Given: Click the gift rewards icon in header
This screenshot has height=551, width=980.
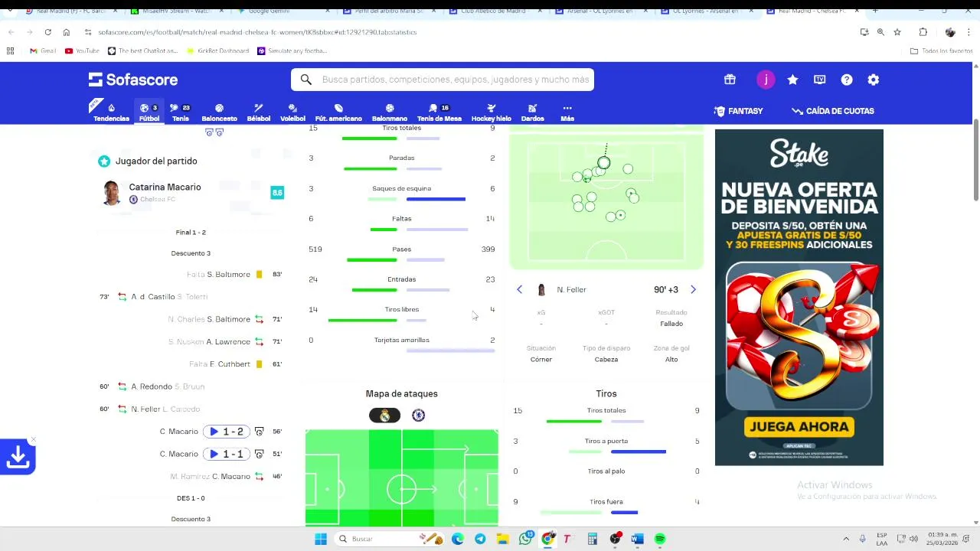Looking at the screenshot, I should (x=730, y=80).
